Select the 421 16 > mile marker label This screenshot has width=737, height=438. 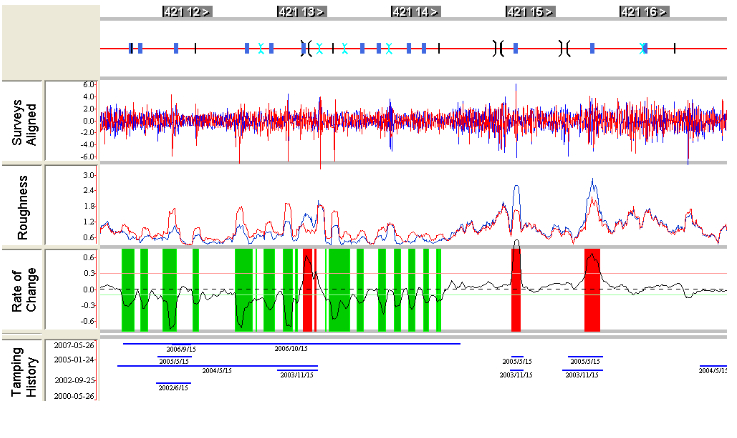(644, 12)
